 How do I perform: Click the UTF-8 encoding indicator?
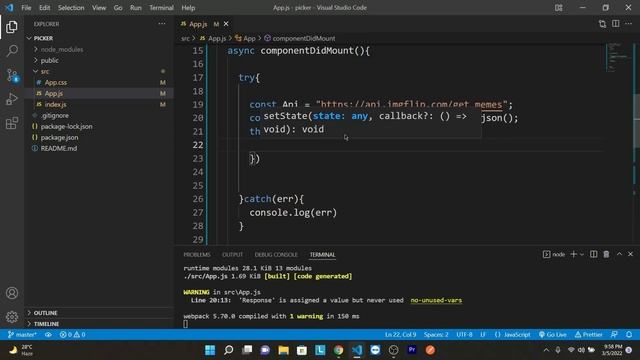464,335
